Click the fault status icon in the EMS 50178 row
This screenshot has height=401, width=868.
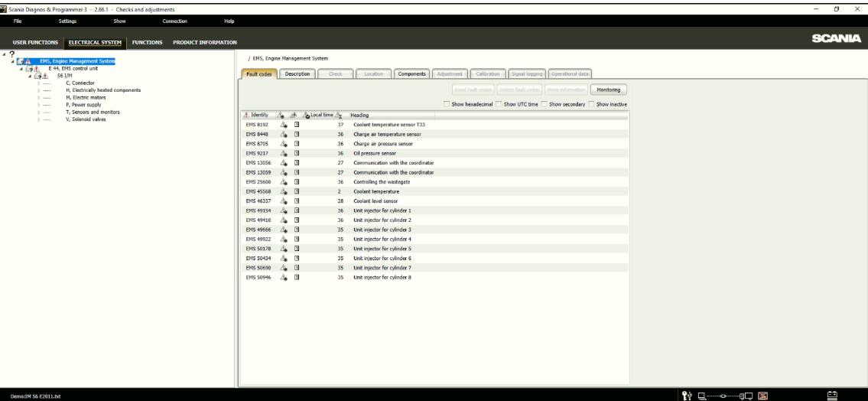tap(284, 249)
